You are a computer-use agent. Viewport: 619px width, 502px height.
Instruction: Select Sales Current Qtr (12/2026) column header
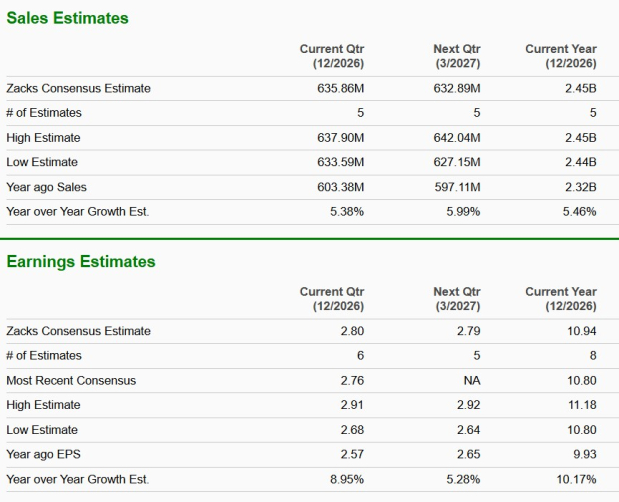pyautogui.click(x=332, y=56)
